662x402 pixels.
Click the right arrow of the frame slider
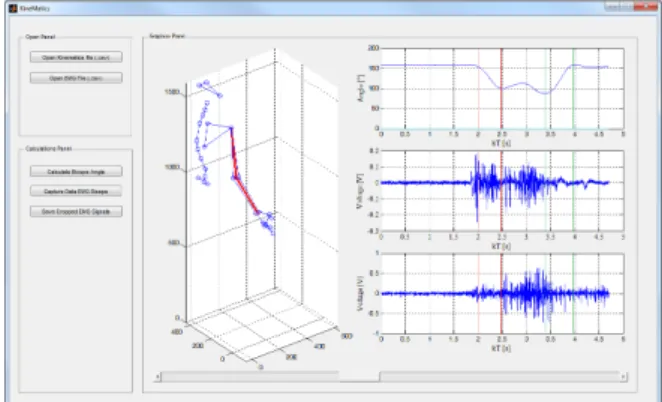pos(624,376)
